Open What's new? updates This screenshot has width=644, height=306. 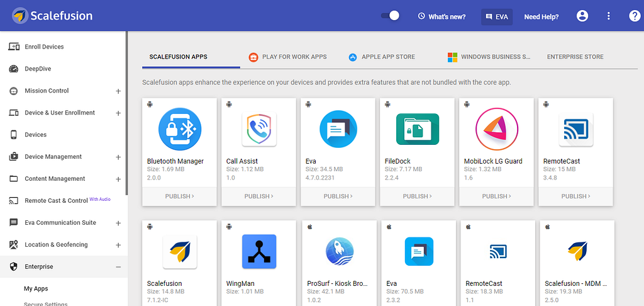(441, 17)
